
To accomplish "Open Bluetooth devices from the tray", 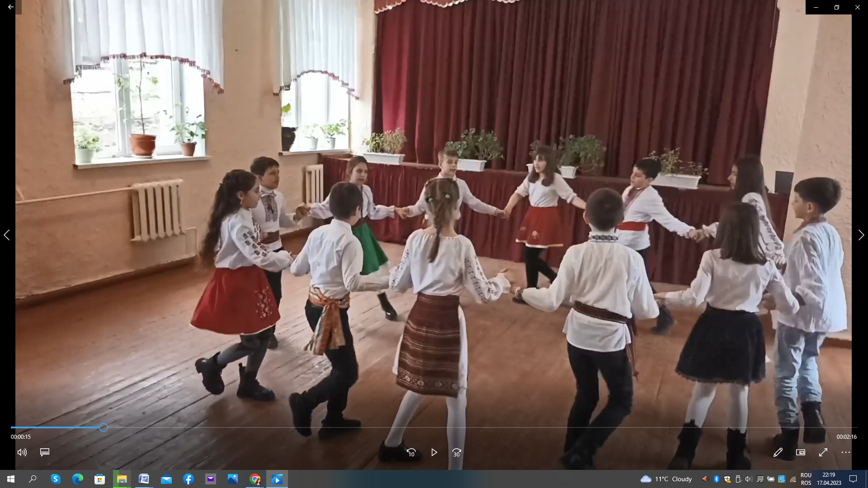I will [716, 479].
